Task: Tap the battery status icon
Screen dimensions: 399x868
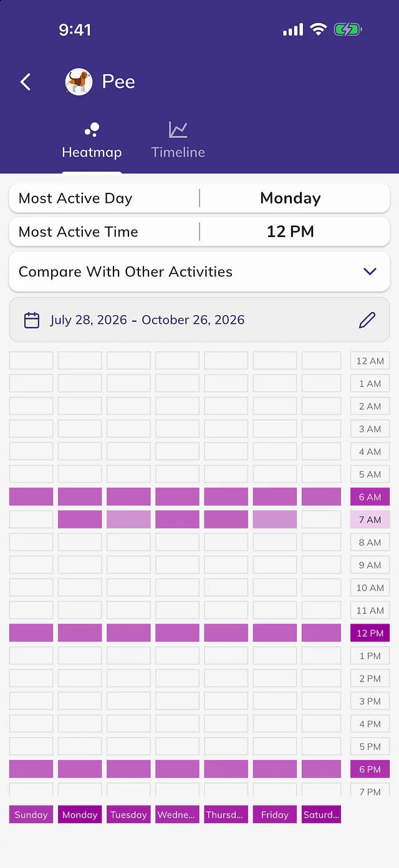Action: [348, 29]
